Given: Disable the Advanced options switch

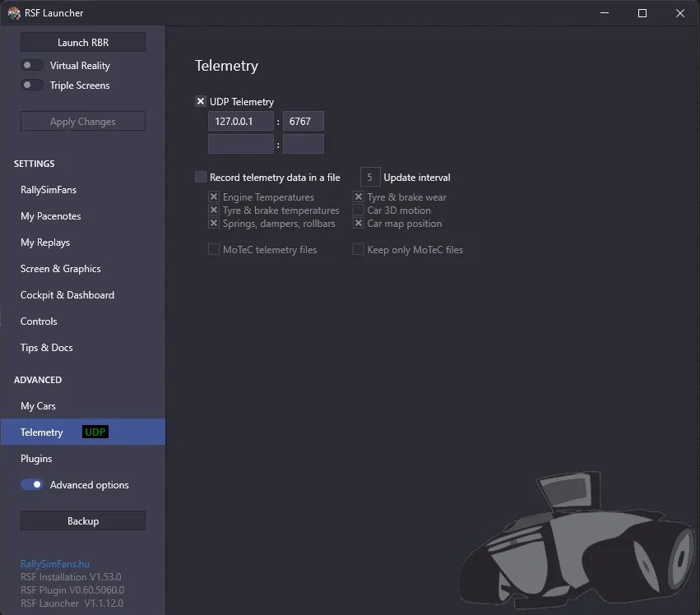Looking at the screenshot, I should pyautogui.click(x=32, y=484).
